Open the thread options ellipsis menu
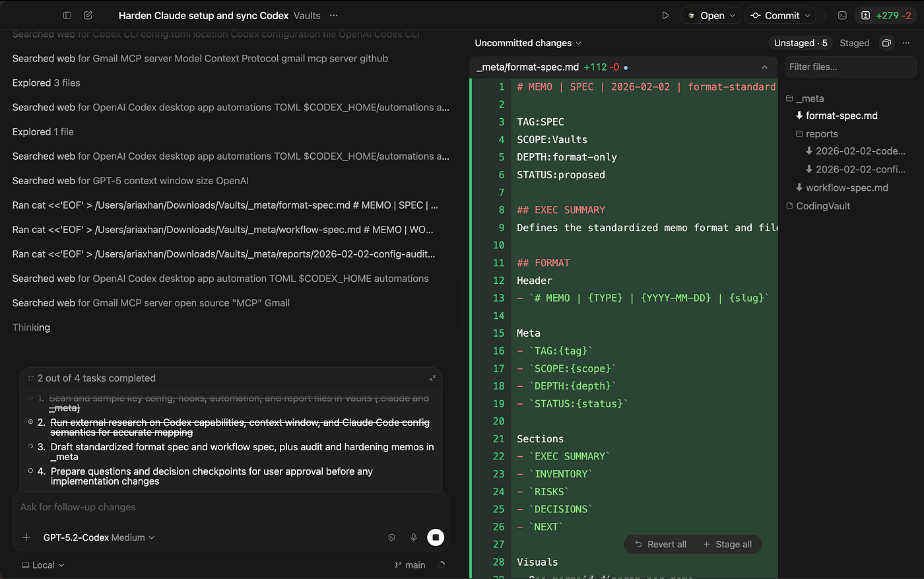The image size is (924, 579). (334, 15)
